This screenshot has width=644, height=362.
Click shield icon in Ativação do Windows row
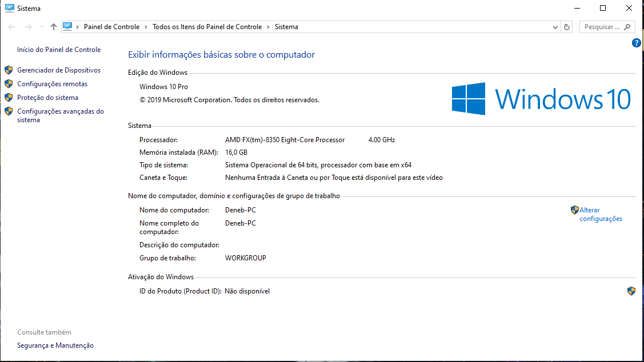tap(631, 291)
